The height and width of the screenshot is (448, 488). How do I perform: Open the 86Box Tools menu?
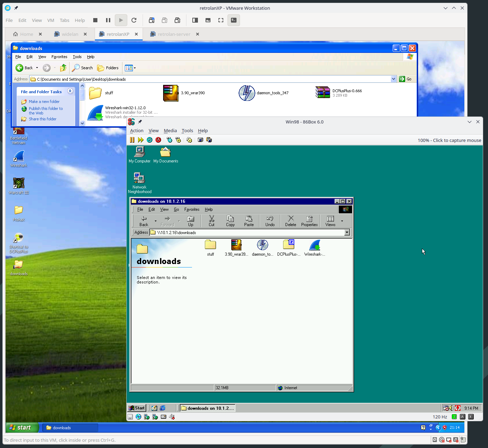[x=187, y=131]
